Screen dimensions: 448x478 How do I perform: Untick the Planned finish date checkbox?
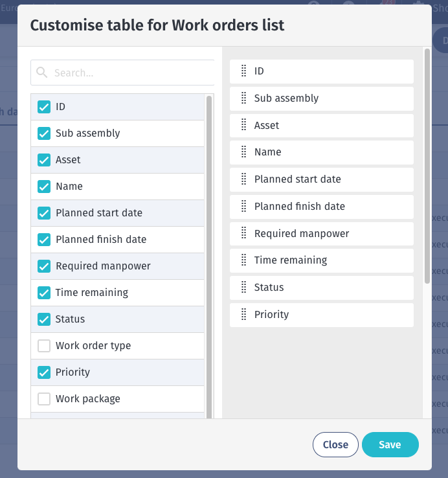click(x=44, y=240)
